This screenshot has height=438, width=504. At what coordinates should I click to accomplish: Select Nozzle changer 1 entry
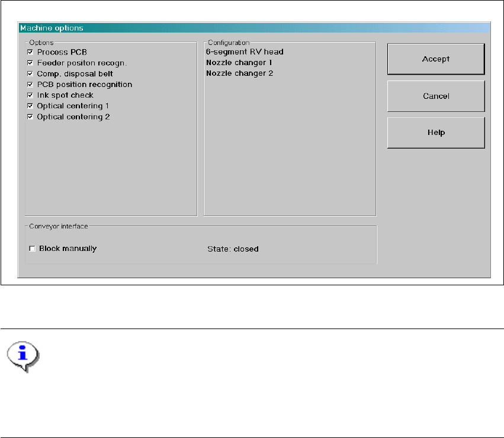pos(239,63)
